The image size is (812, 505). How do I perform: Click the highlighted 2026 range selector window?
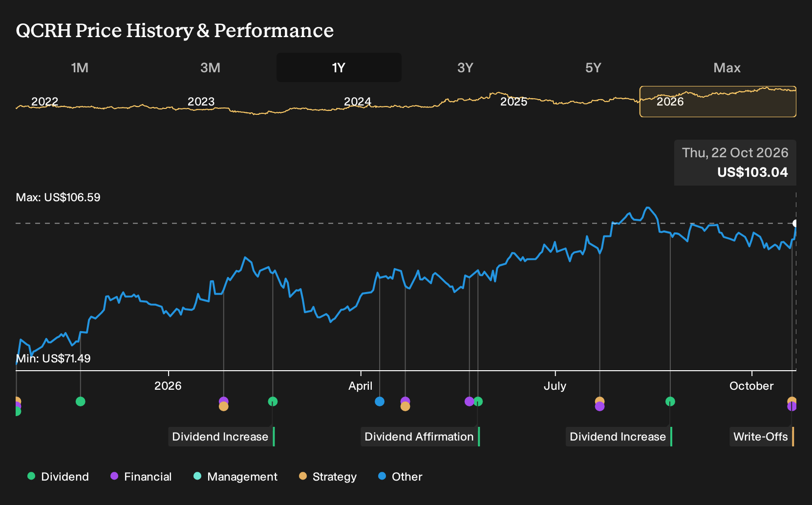[718, 102]
